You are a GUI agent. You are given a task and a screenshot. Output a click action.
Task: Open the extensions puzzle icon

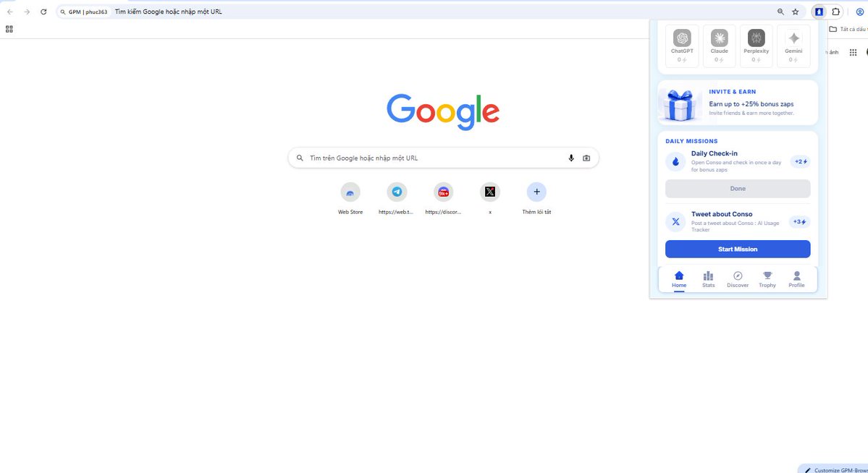click(x=836, y=12)
